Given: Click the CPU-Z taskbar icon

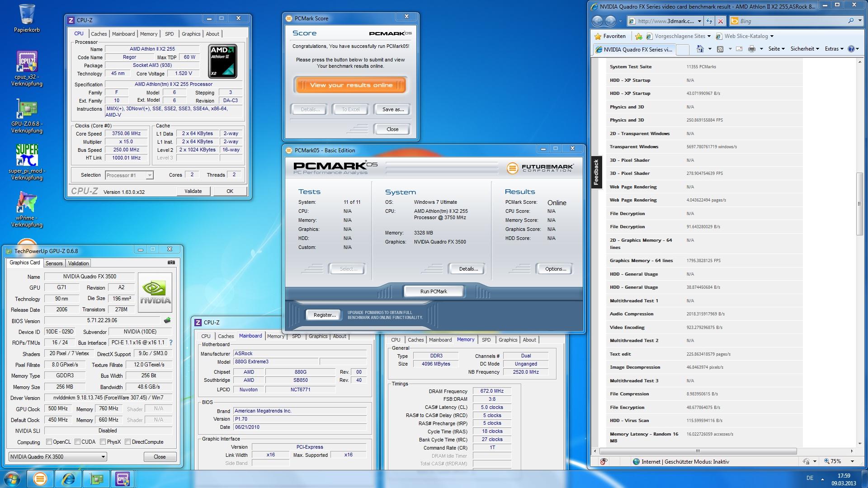Looking at the screenshot, I should [123, 479].
